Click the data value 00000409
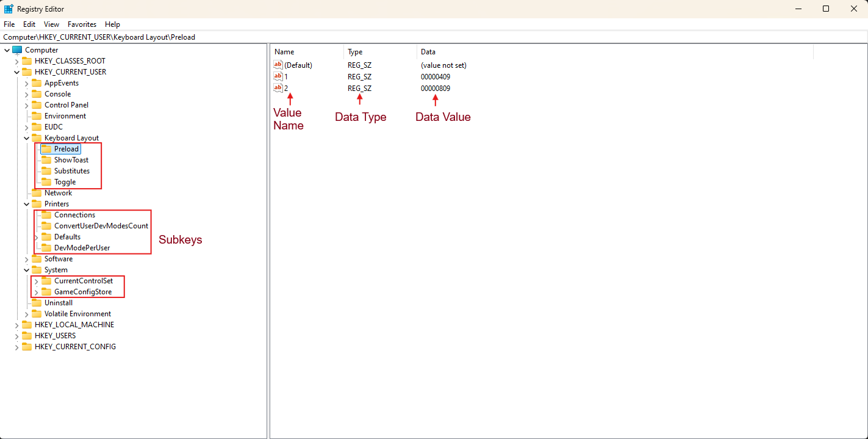Screen dimensions: 868x439 pyautogui.click(x=436, y=76)
